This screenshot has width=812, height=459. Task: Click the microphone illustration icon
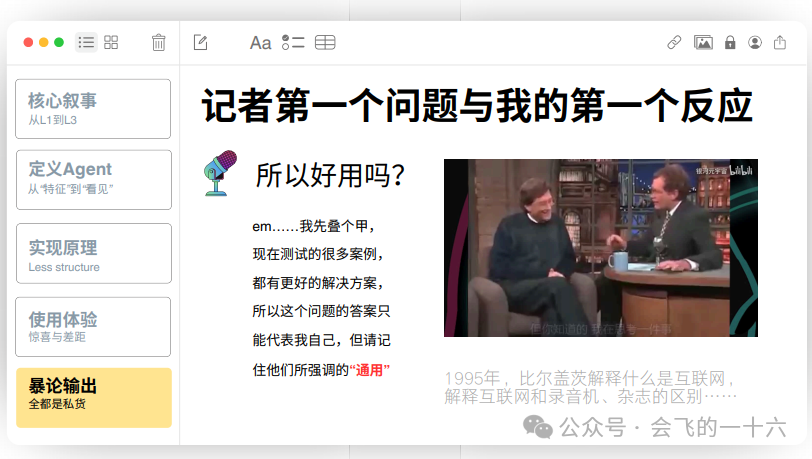pyautogui.click(x=220, y=173)
